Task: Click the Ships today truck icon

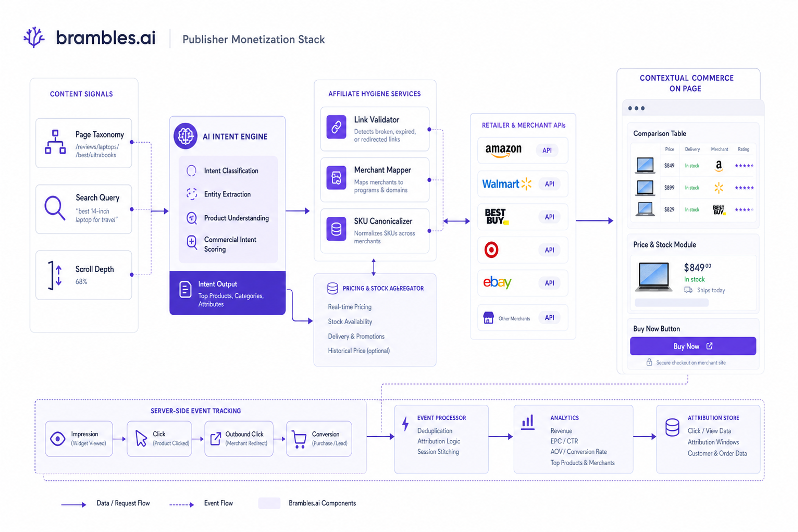Action: click(688, 290)
